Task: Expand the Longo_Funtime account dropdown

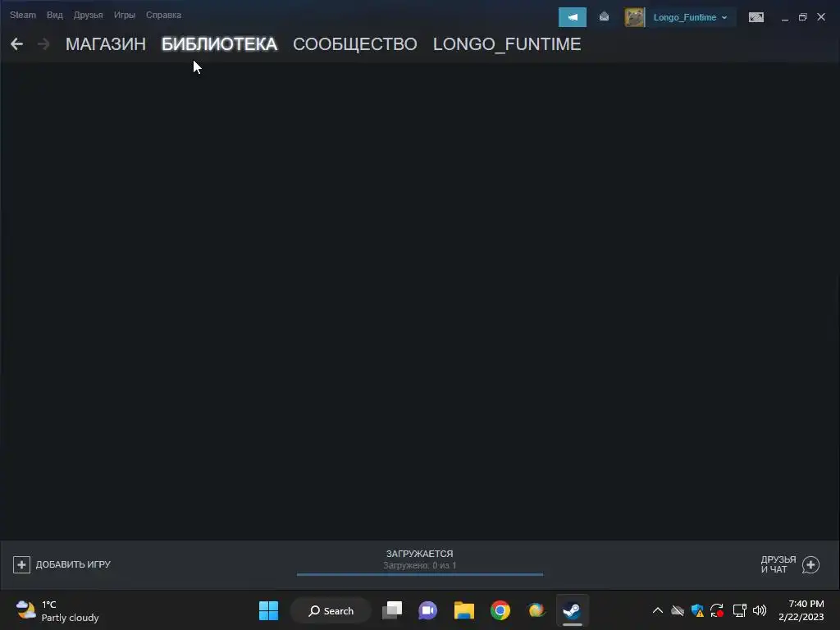Action: tap(690, 17)
